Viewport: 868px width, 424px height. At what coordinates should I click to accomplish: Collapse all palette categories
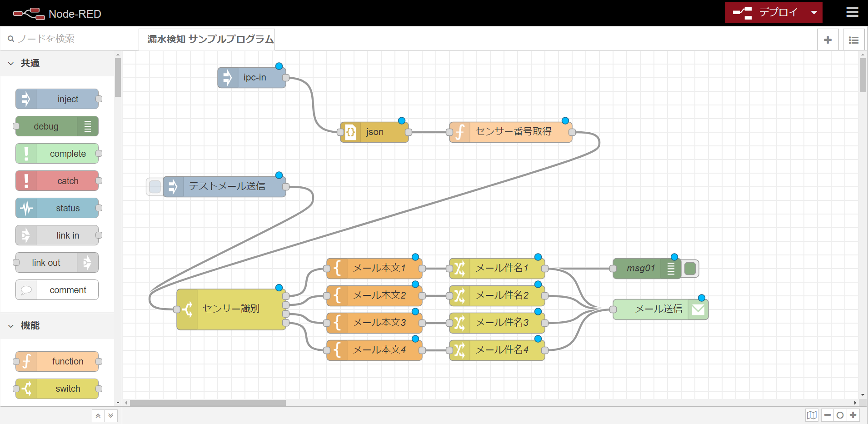[98, 415]
